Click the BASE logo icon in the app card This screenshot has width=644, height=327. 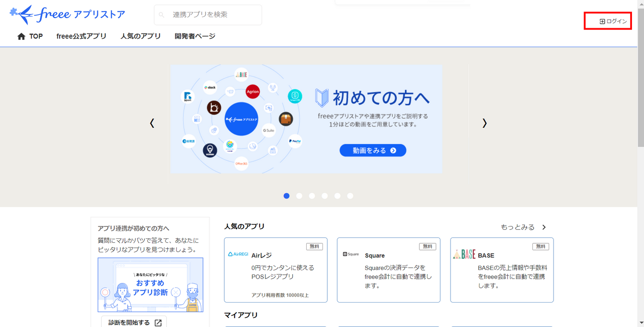point(464,254)
